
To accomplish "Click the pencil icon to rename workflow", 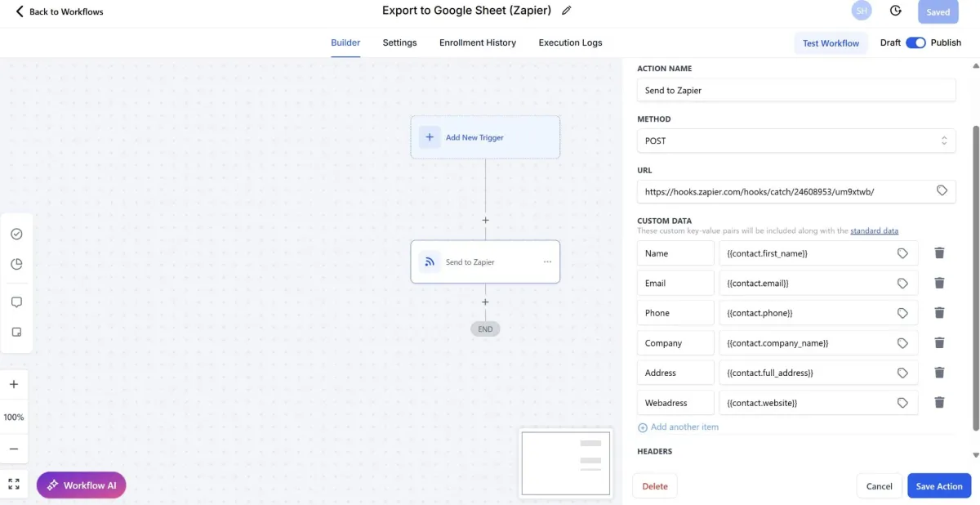I will tap(567, 11).
